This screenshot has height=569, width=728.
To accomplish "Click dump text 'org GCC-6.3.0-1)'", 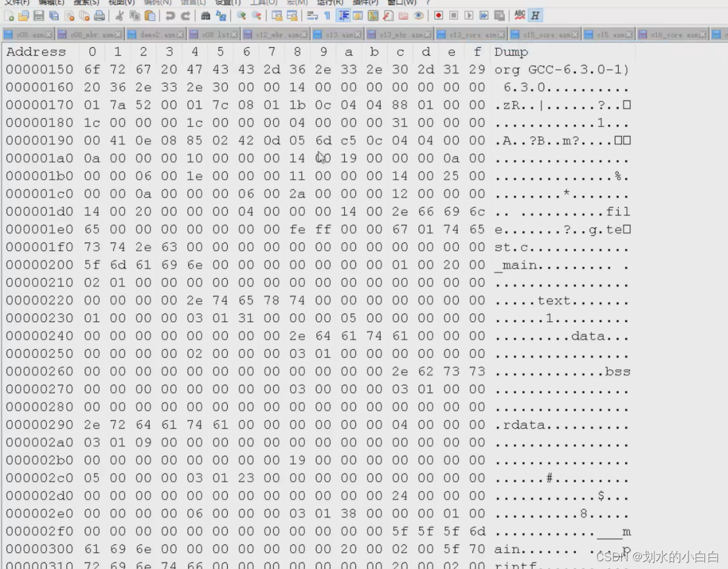I will click(562, 70).
